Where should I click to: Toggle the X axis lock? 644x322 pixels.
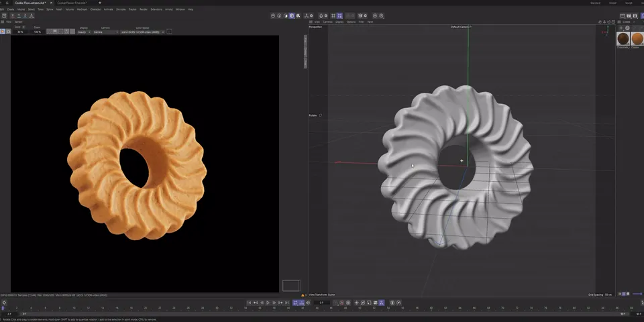coord(13,15)
